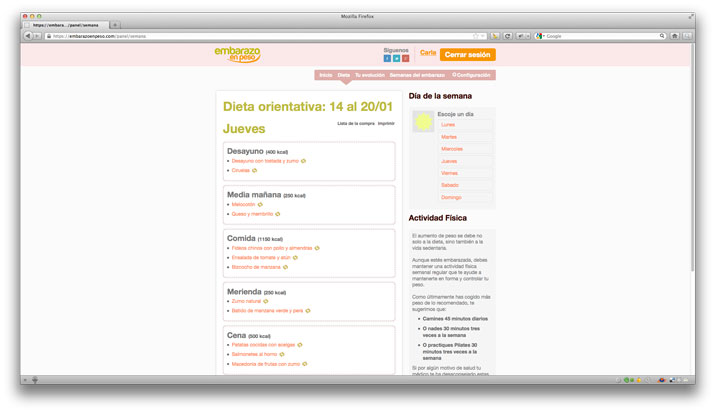This screenshot has width=715, height=412.
Task: Click the swap icon next to Zumo natural
Action: pos(270,300)
